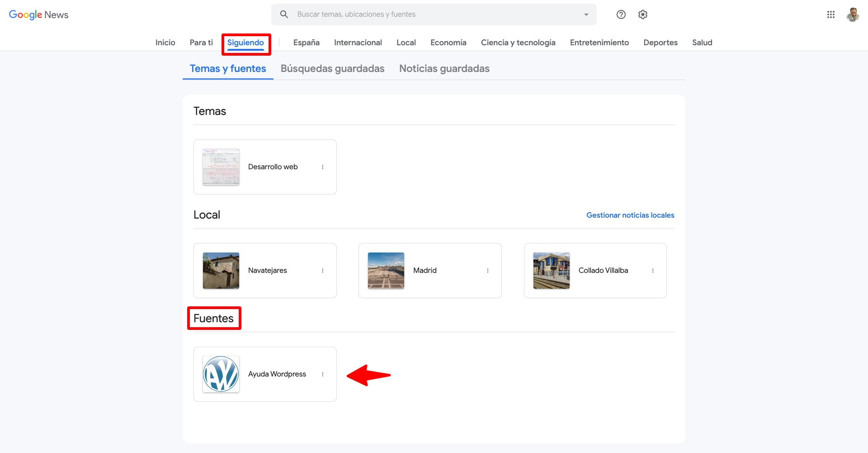Open the three-dot menu for Collado Villalba
Viewport: 868px width, 453px height.
(653, 271)
